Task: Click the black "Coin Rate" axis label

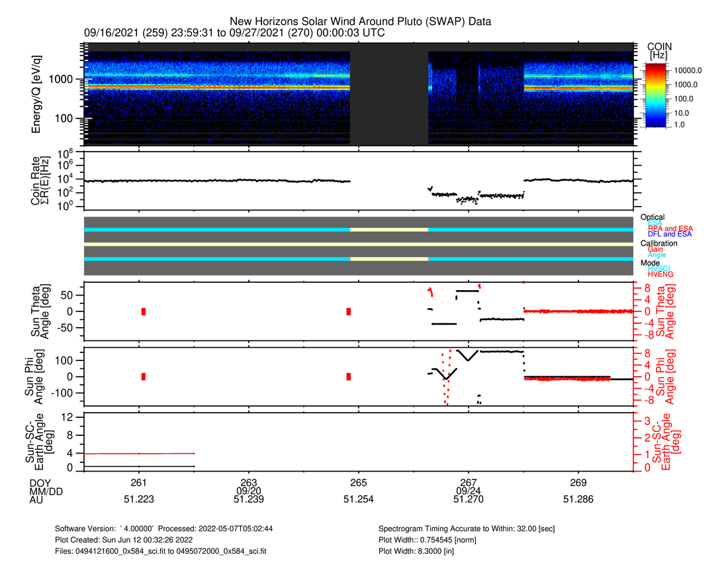Action: tap(37, 179)
